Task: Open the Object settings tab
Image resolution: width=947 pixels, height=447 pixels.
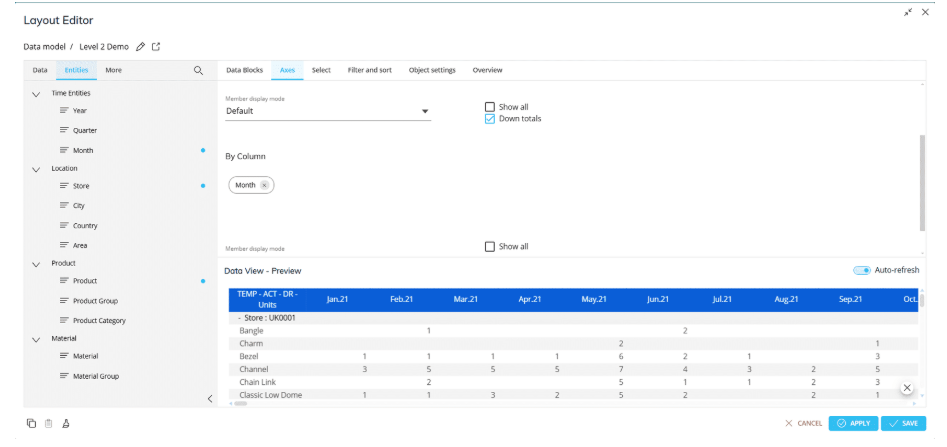Action: 432,70
